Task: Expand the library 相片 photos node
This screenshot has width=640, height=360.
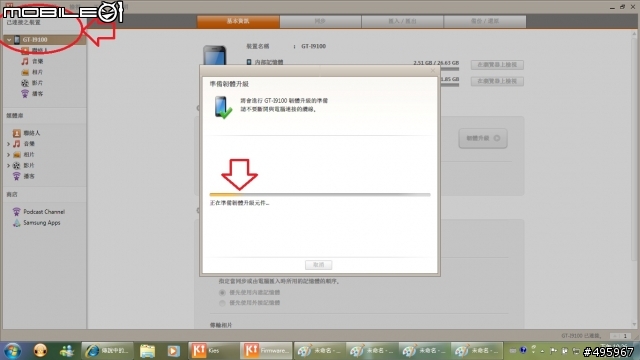Action: [x=8, y=155]
